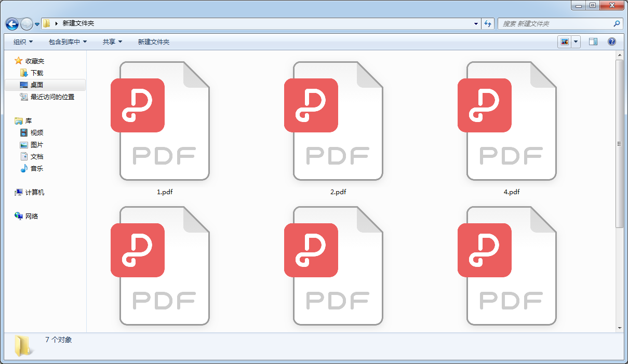Click the greyed Forward arrow button
The width and height of the screenshot is (628, 364).
(x=26, y=24)
